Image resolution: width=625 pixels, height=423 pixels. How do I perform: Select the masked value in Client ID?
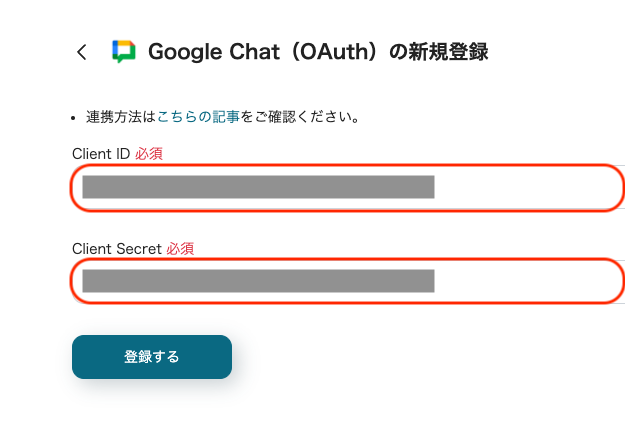coord(258,187)
